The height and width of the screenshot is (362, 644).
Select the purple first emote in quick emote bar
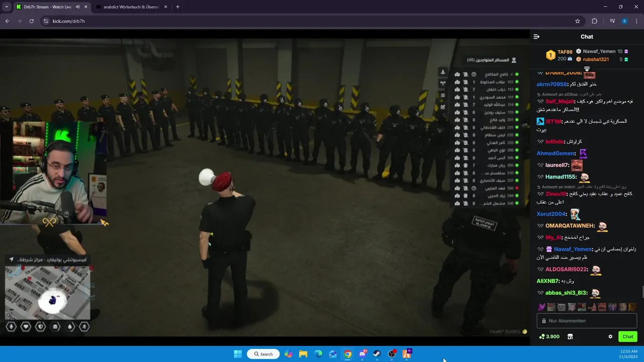click(541, 307)
